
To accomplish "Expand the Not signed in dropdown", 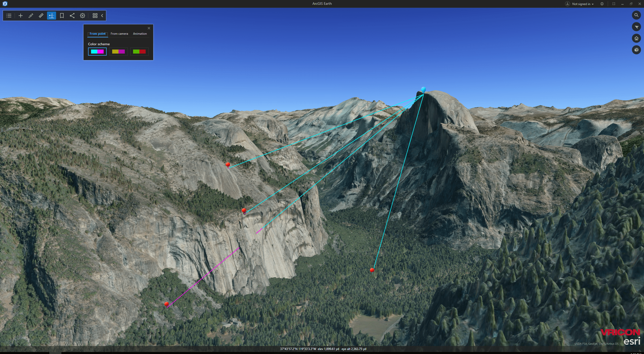I will click(583, 4).
